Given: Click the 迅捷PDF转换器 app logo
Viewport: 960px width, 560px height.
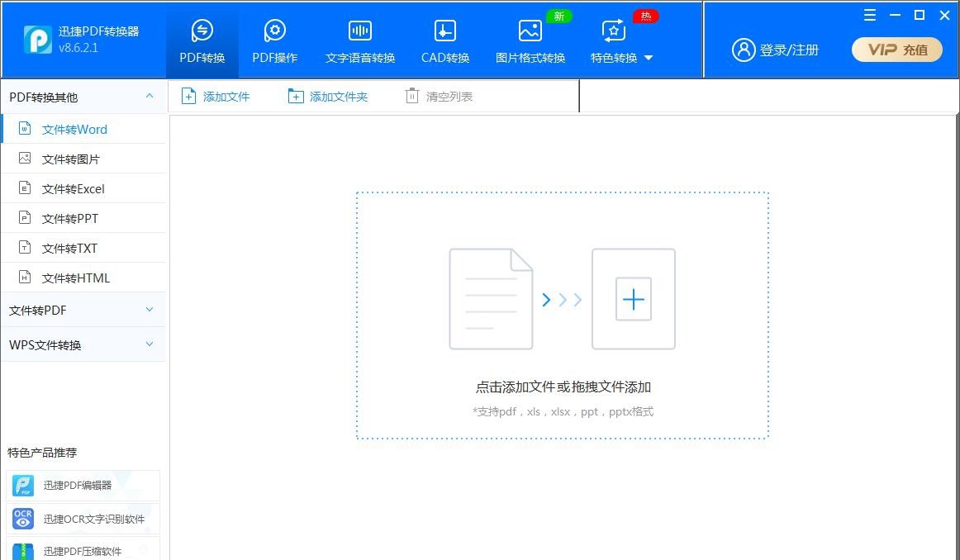Looking at the screenshot, I should click(37, 40).
